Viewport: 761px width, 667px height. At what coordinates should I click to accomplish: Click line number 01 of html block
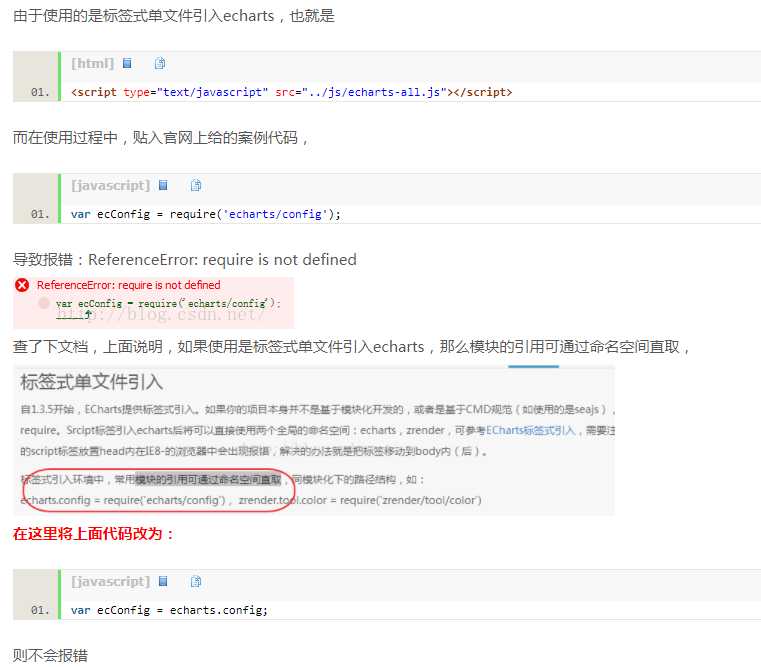click(x=40, y=92)
